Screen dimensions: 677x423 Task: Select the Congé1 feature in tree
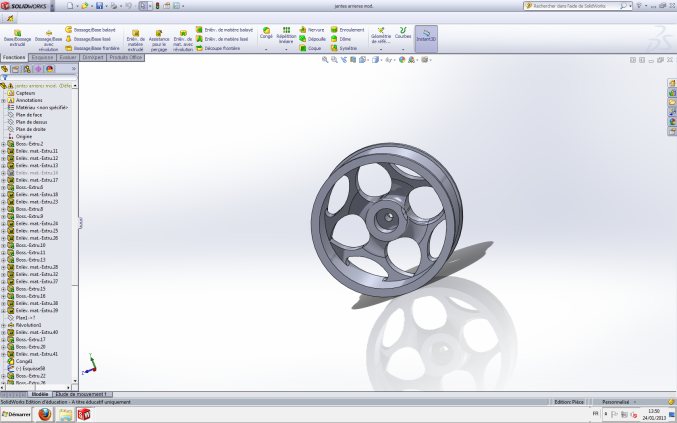[x=24, y=361]
